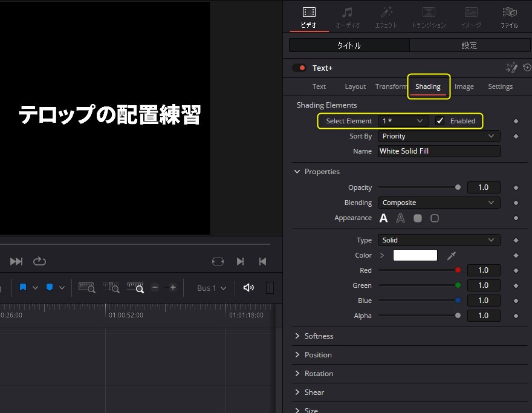Screen dimensions: 532x413
Task: Collapse the Properties section
Action: point(297,172)
